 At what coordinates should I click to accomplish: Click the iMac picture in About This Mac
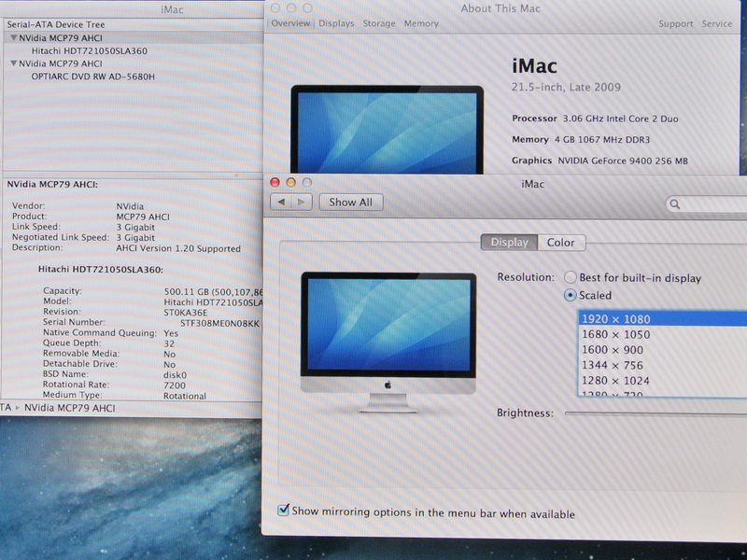387,130
